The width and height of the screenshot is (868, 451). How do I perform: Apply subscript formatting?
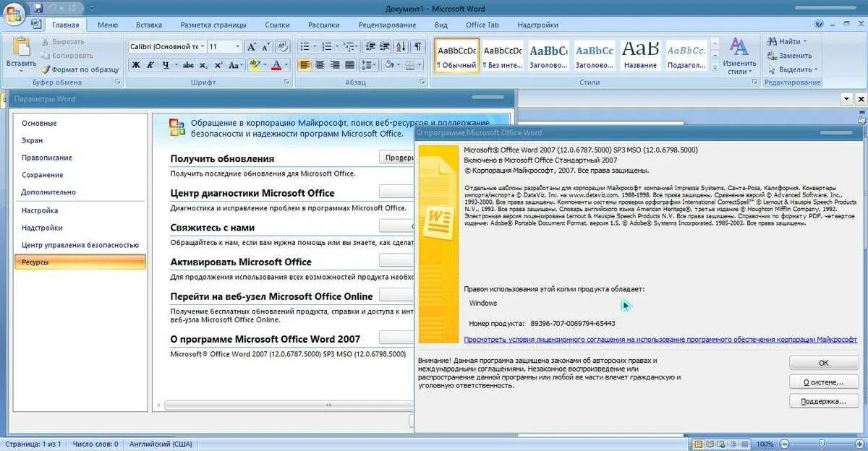[x=203, y=65]
